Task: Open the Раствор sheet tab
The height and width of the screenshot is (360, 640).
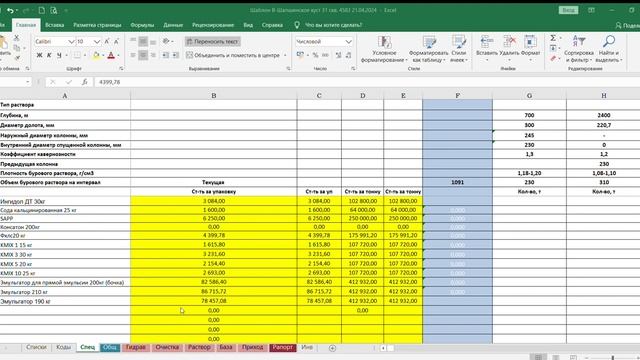Action: click(199, 347)
